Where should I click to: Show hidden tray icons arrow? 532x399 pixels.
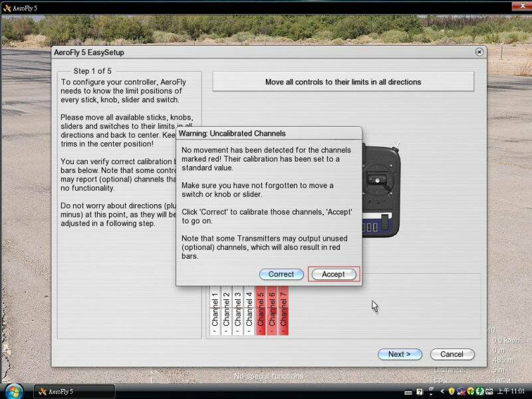[x=442, y=391]
